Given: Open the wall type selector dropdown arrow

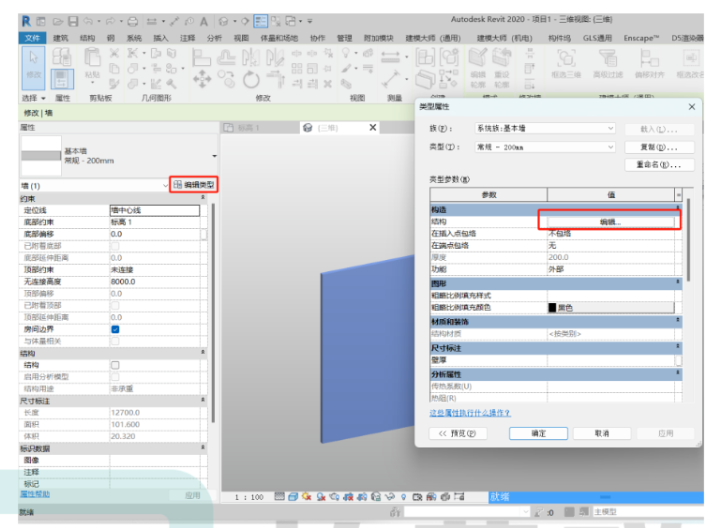Looking at the screenshot, I should [x=214, y=156].
